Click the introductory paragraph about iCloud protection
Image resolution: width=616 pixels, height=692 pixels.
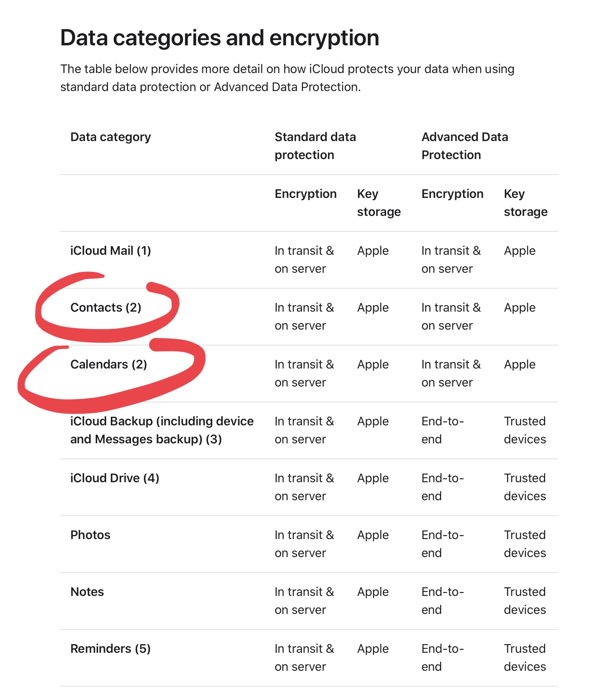click(287, 78)
